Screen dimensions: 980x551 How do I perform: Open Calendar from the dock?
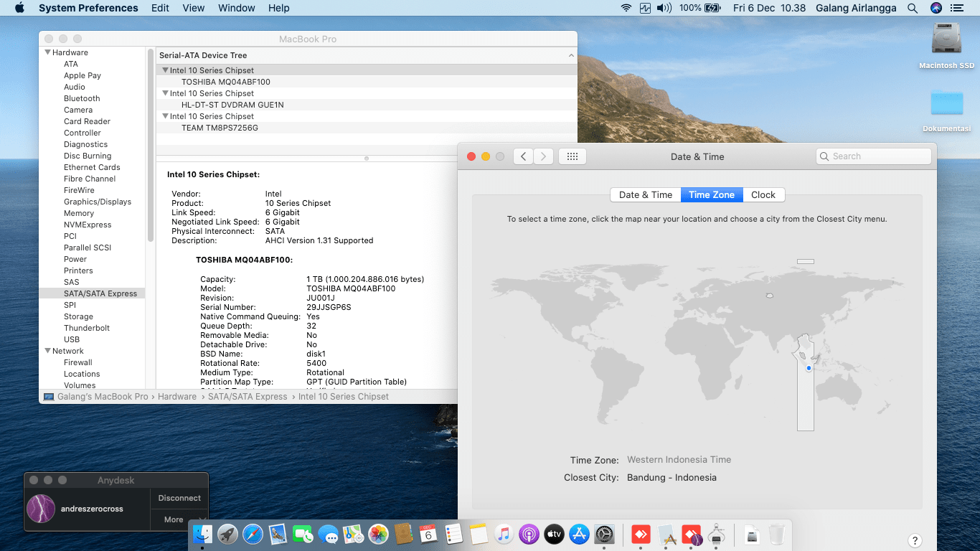[x=428, y=534]
